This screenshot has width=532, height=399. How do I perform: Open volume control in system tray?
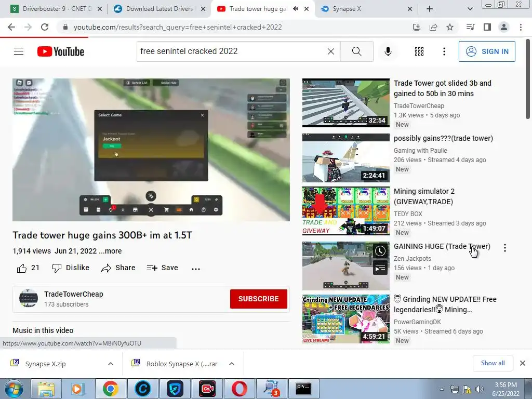(479, 389)
